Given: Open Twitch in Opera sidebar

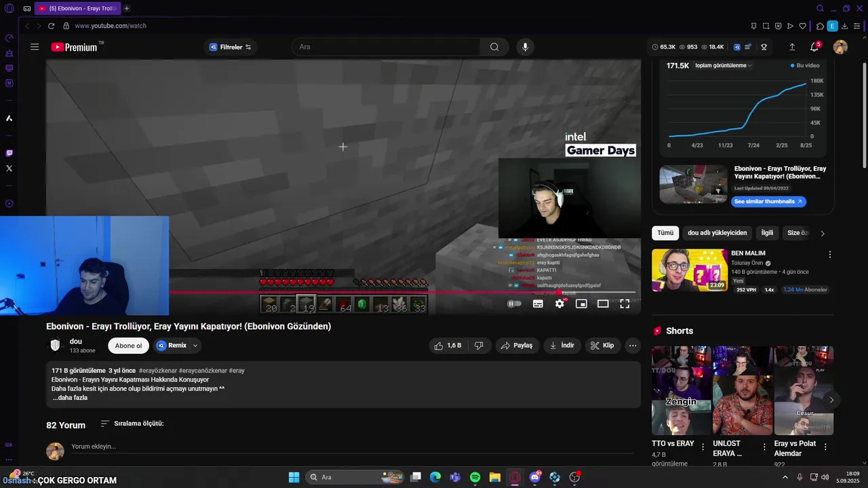Looking at the screenshot, I should point(9,153).
